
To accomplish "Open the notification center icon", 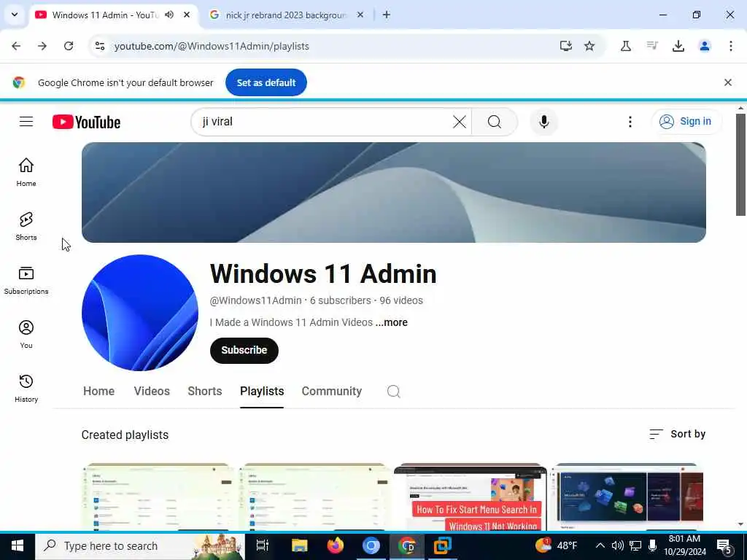I will click(724, 546).
